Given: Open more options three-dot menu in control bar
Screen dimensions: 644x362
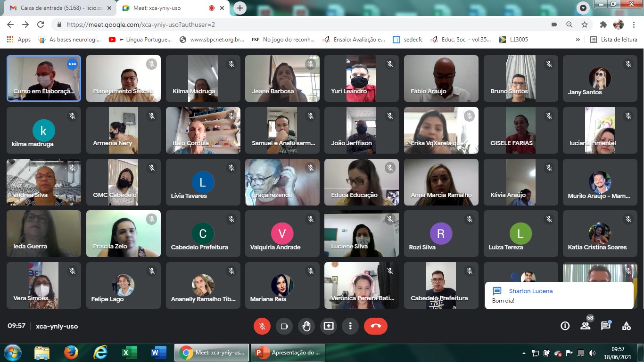Looking at the screenshot, I should tap(350, 326).
